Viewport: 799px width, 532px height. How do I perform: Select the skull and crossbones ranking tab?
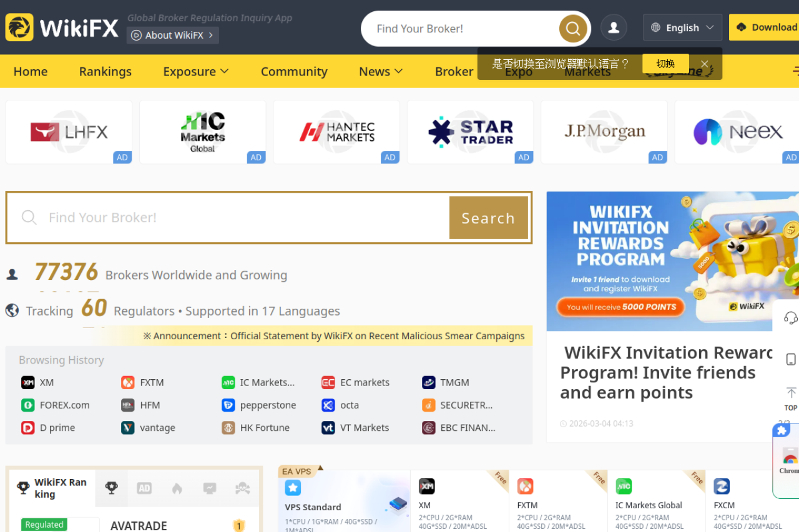242,488
